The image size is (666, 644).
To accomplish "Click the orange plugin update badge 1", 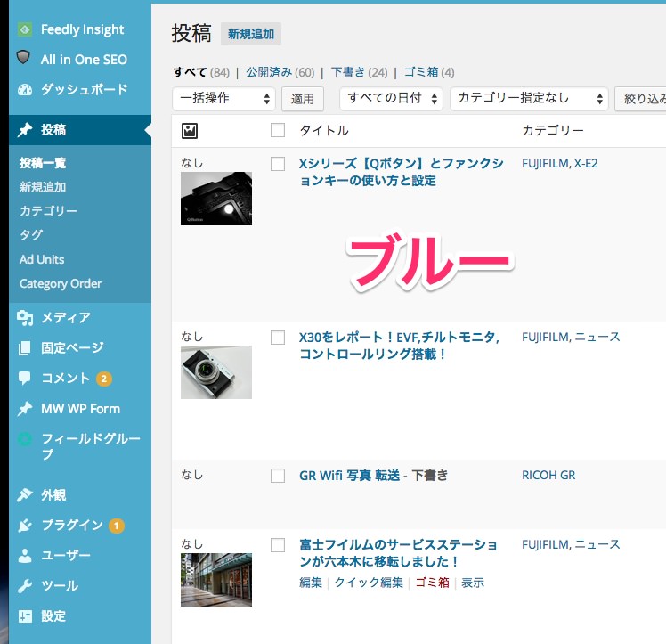I will tap(117, 526).
